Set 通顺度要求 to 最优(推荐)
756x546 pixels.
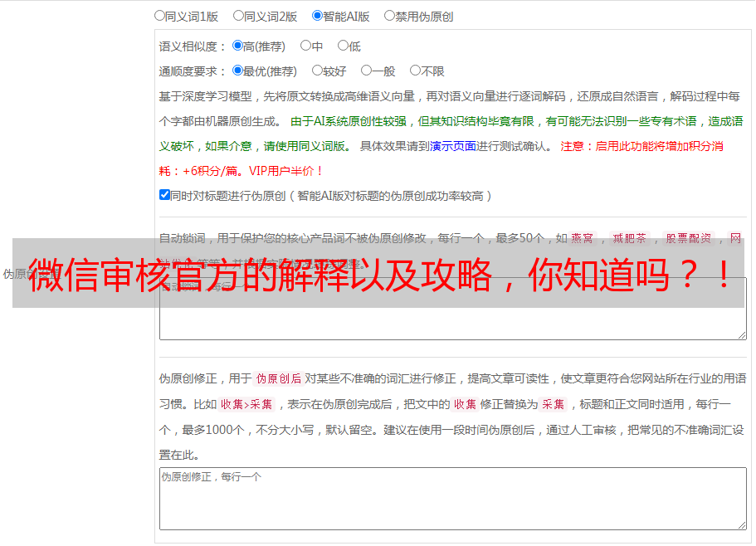[237, 71]
